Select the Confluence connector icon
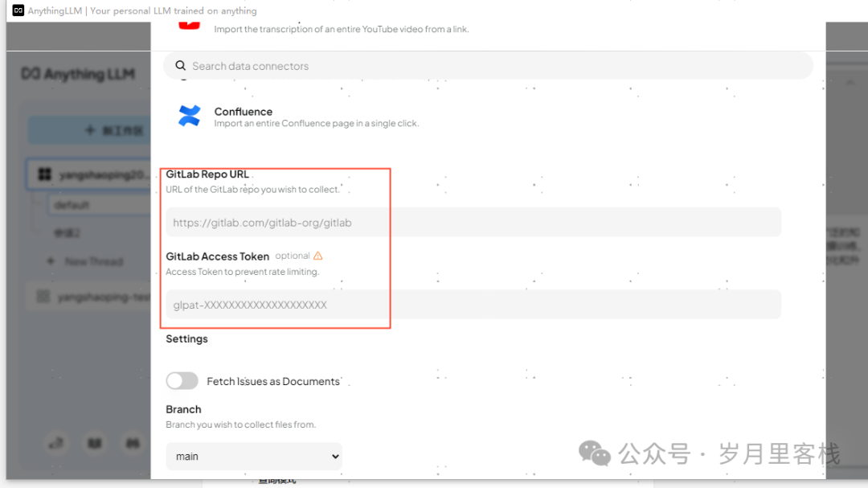Image resolution: width=868 pixels, height=488 pixels. point(190,117)
